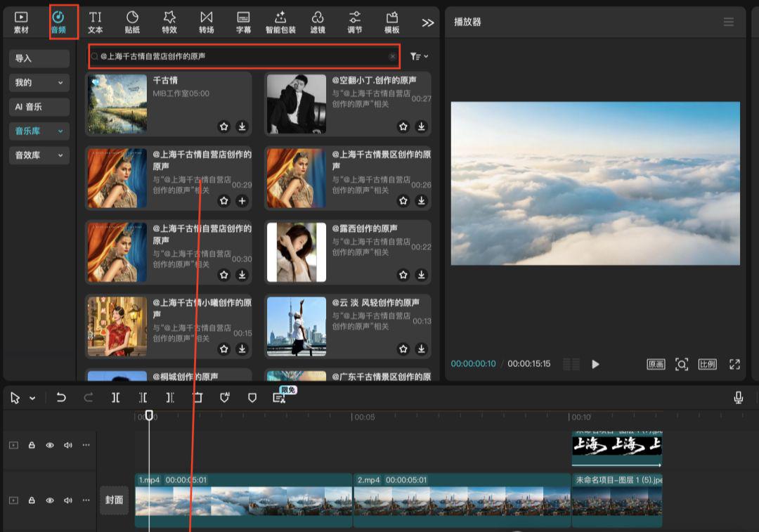Screen dimensions: 759x532
Task: Click the undo icon in timeline toolbar
Action: [x=61, y=397]
